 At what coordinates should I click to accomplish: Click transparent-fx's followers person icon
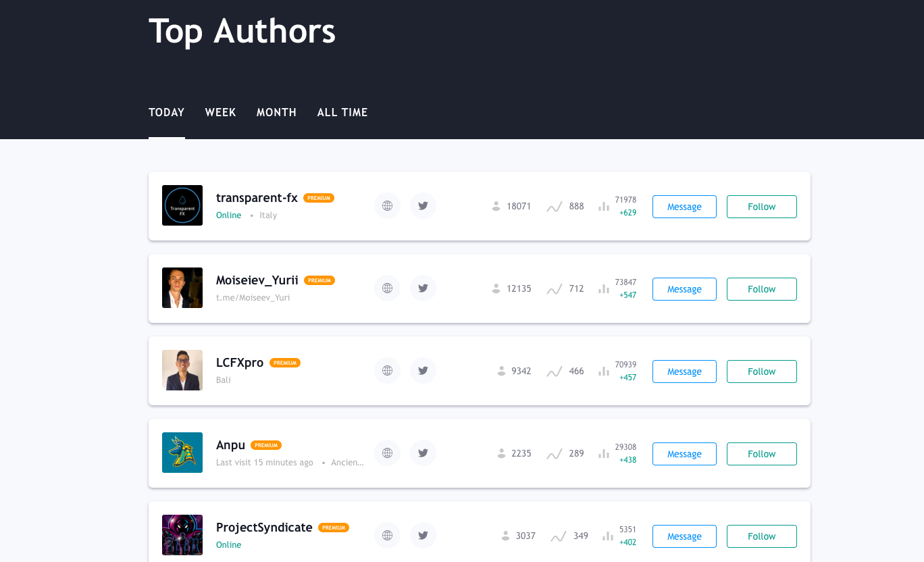(x=496, y=206)
